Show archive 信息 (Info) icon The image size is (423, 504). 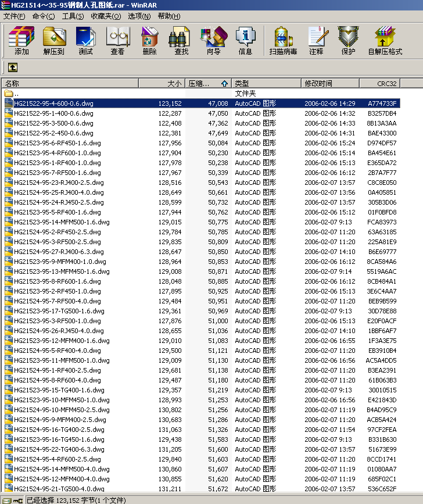[245, 41]
